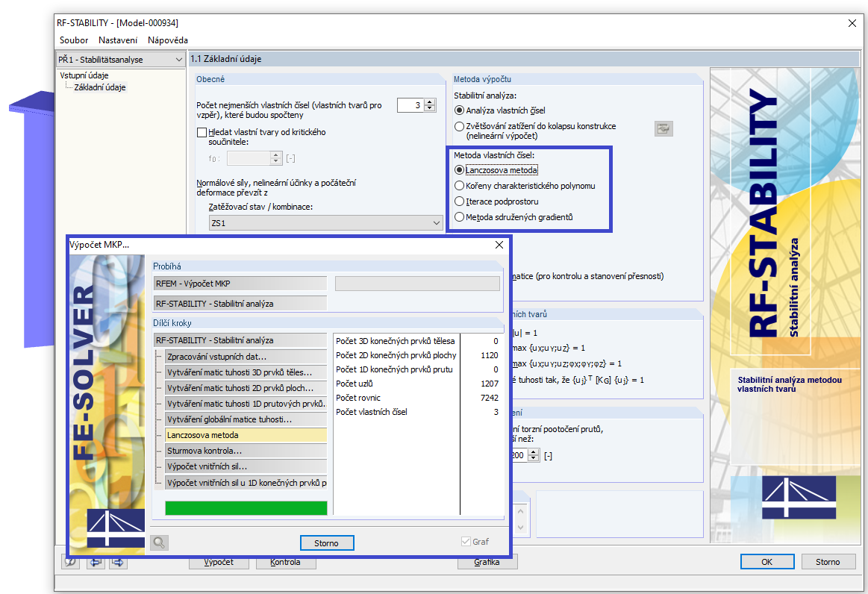Select Analýza vlastních čísel radio button
This screenshot has height=594, width=868.
pos(459,110)
